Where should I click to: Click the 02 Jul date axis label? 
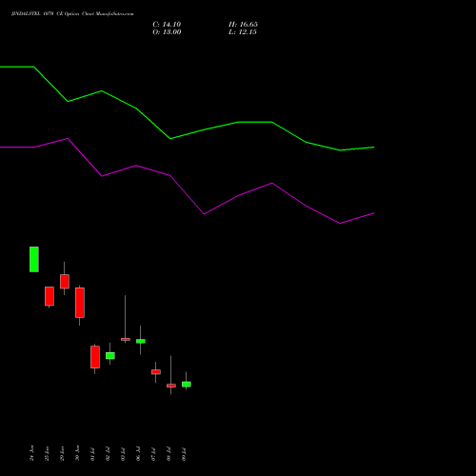(108, 454)
